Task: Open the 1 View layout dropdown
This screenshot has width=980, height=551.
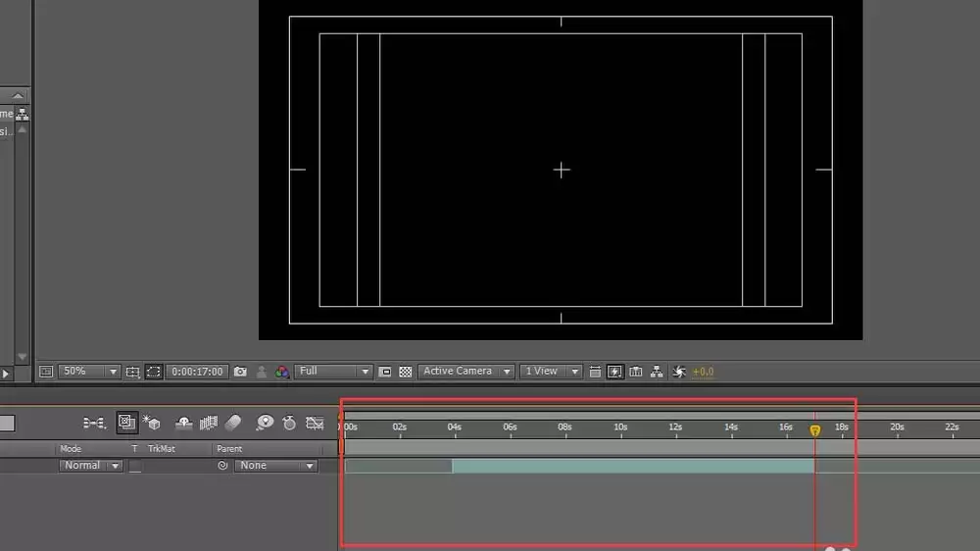Action: click(551, 372)
